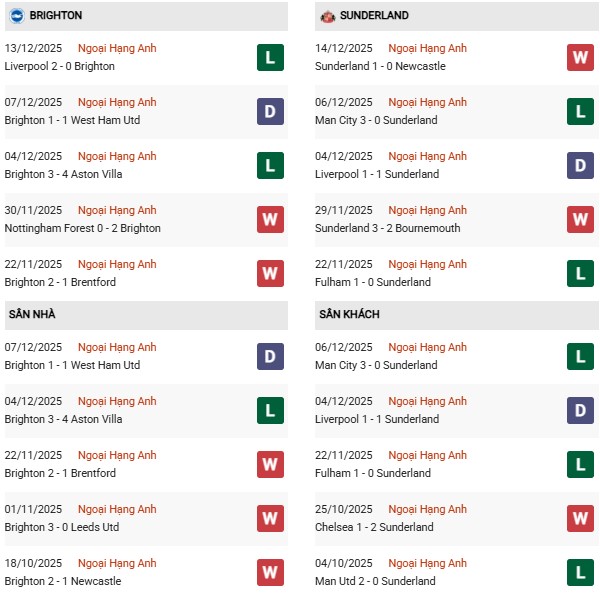
Task: Follow Ngoại Hạng Anh link dated 01/11/2025
Action: pos(118,509)
